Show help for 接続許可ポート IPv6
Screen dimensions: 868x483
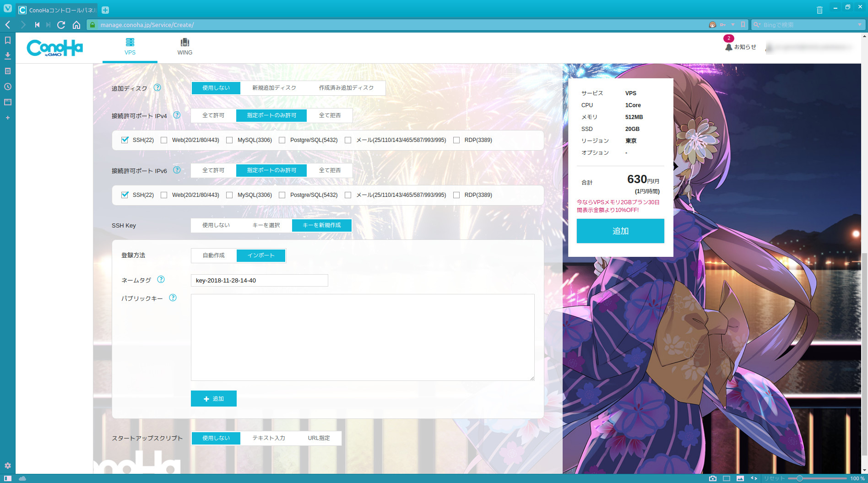point(177,170)
